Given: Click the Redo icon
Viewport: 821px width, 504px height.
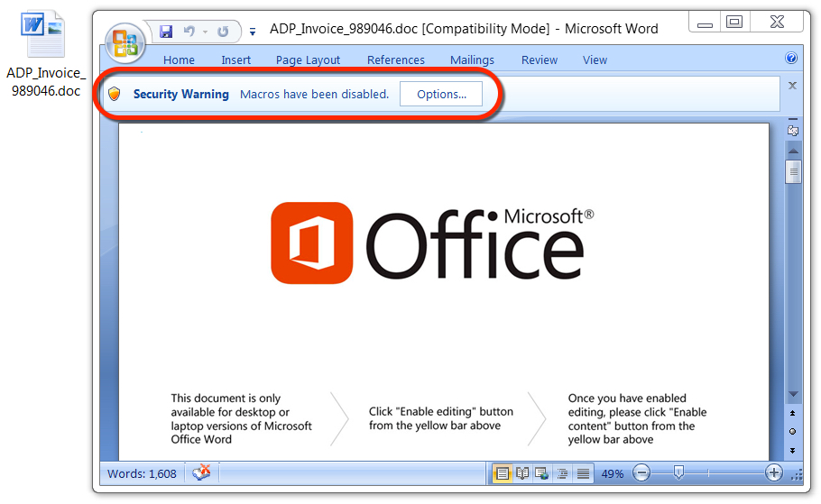Looking at the screenshot, I should [x=223, y=32].
